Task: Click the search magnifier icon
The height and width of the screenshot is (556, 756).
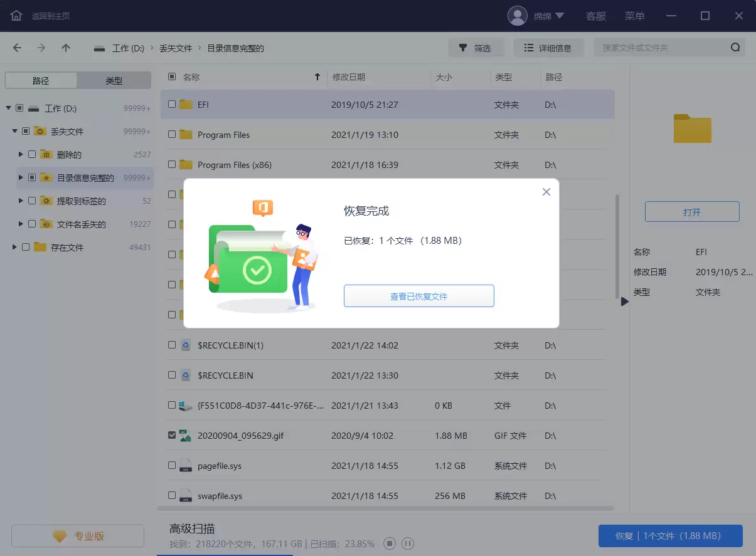Action: click(x=735, y=47)
